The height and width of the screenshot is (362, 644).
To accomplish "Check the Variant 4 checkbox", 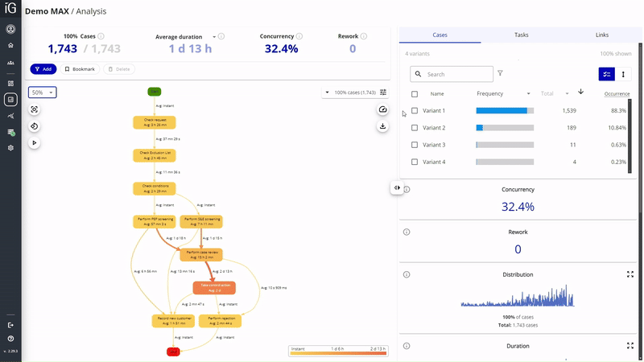I will pos(415,162).
